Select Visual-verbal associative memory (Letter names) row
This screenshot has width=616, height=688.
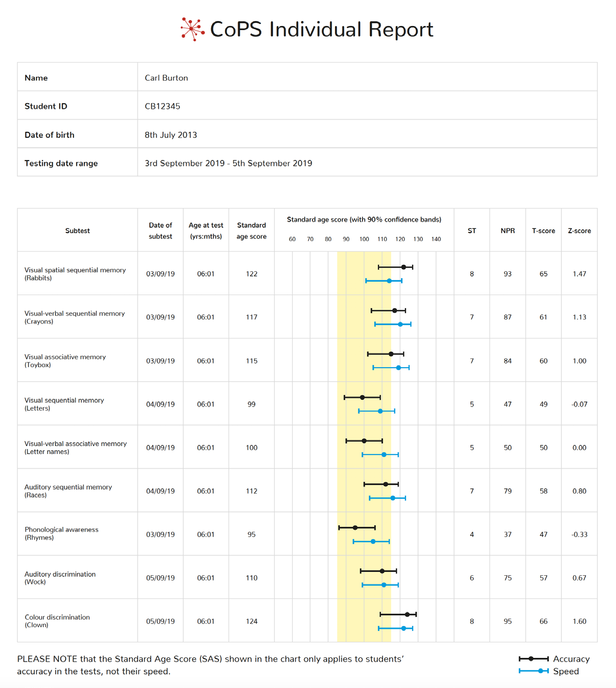click(x=307, y=447)
